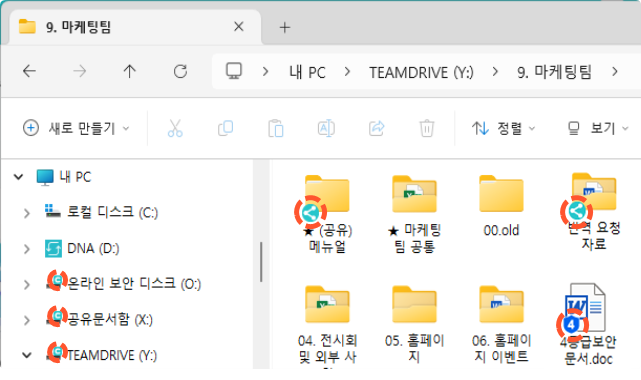Refresh the current folder view

click(180, 72)
